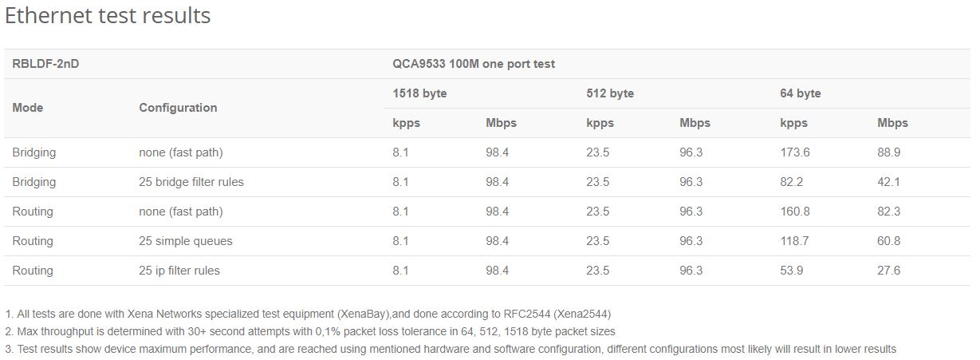
Task: Click the 88.9 Mbps value
Action: click(889, 152)
